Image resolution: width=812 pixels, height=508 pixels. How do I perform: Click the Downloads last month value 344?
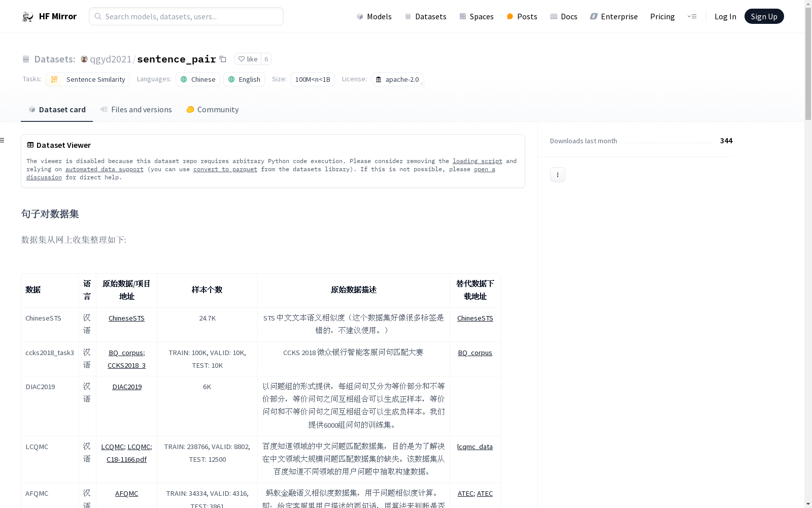[726, 141]
